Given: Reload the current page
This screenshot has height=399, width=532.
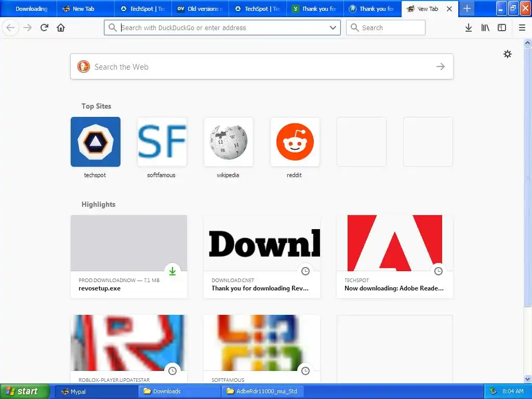Looking at the screenshot, I should (x=44, y=28).
